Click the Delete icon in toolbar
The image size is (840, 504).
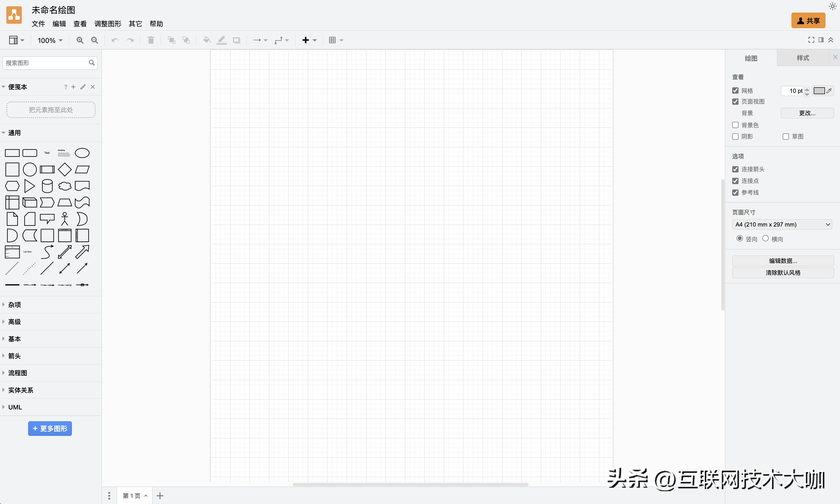[151, 40]
